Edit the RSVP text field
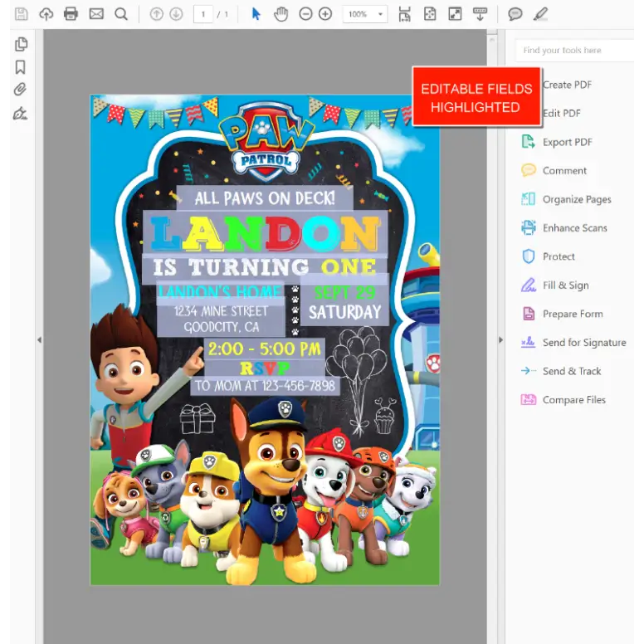This screenshot has width=644, height=644. click(265, 368)
